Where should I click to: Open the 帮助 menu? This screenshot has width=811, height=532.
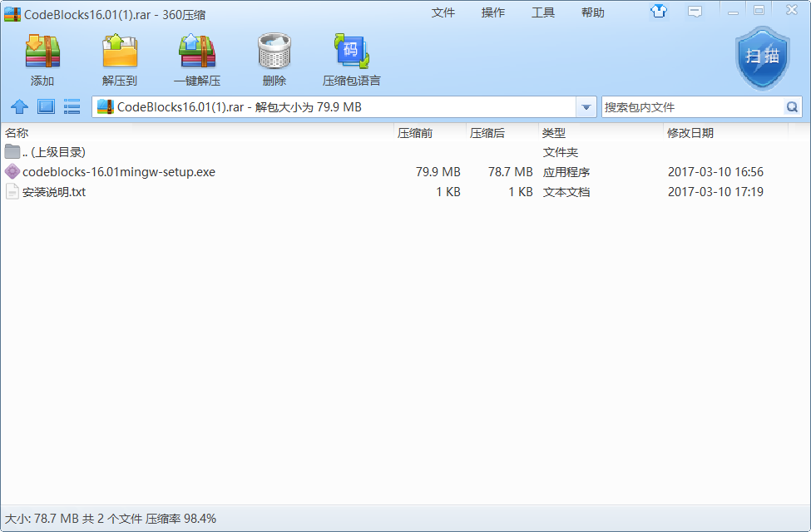tap(593, 12)
